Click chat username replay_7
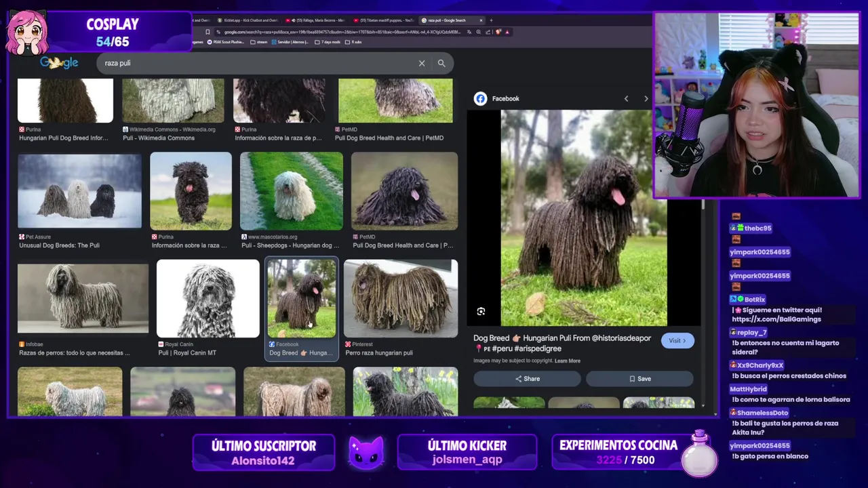This screenshot has height=488, width=868. click(x=752, y=333)
